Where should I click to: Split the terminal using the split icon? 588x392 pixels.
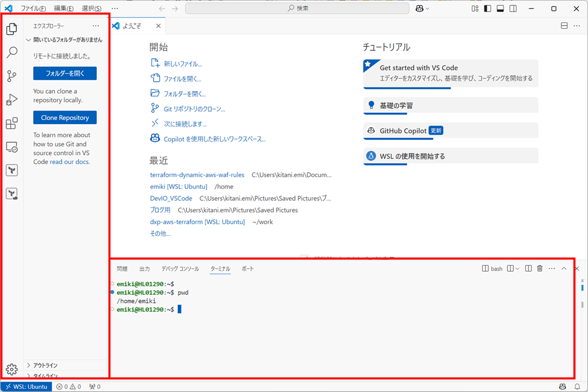click(529, 268)
